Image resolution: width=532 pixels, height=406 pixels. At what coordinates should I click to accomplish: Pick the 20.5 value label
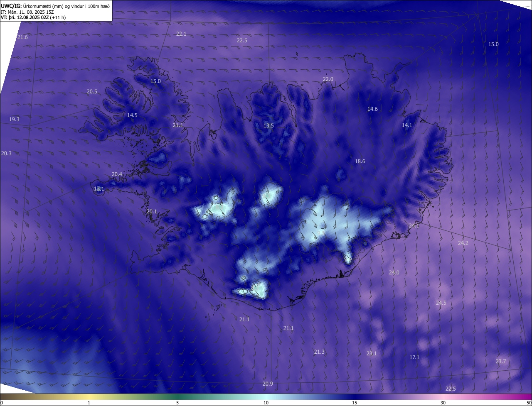(92, 92)
